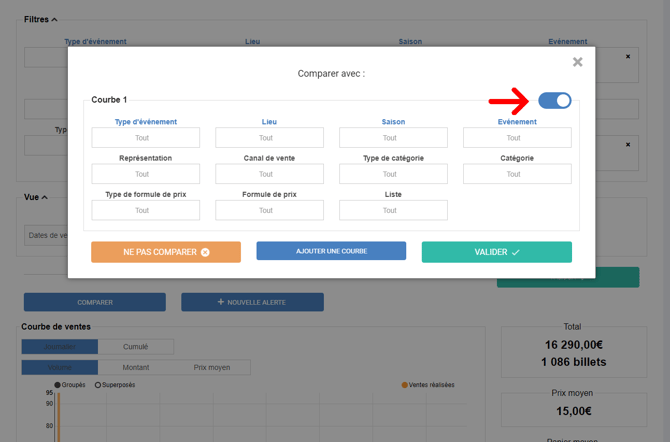This screenshot has height=442, width=670.
Task: Open the Evénement dropdown in Courbe 1
Action: pyautogui.click(x=517, y=138)
